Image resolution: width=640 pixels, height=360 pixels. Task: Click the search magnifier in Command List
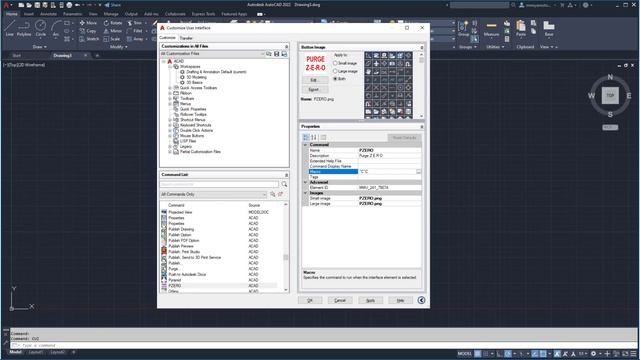tap(284, 184)
